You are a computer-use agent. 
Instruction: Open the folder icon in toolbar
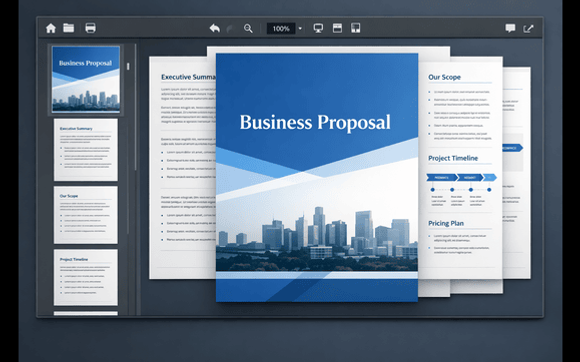point(68,28)
